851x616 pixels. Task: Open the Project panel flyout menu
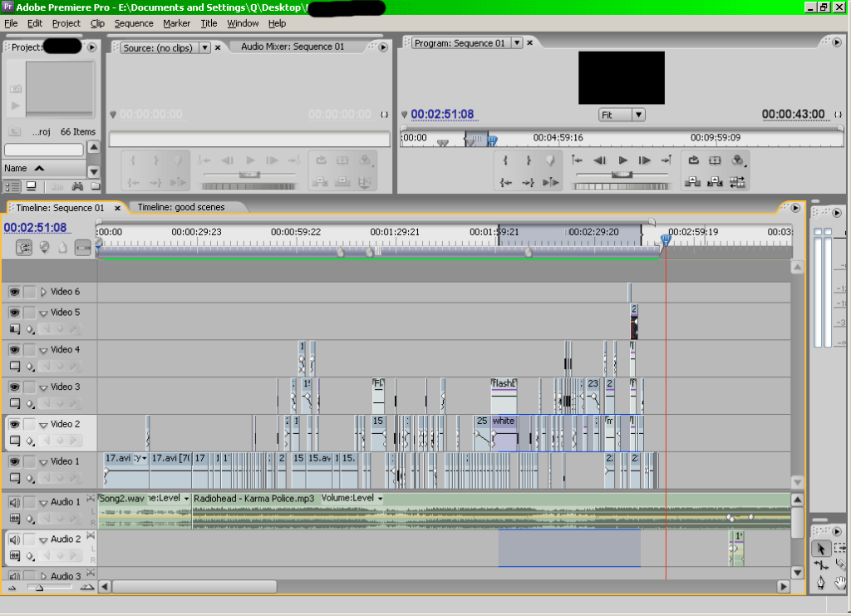(x=91, y=47)
